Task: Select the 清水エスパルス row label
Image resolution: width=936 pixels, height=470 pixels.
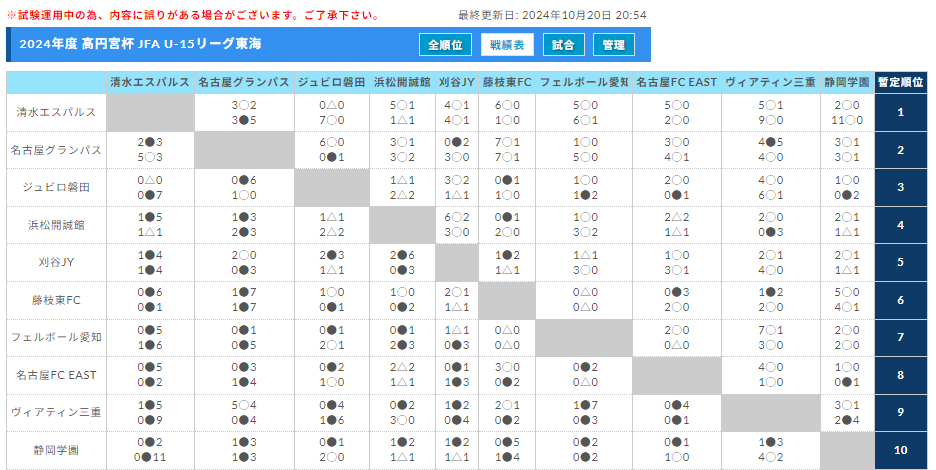Action: 56,112
